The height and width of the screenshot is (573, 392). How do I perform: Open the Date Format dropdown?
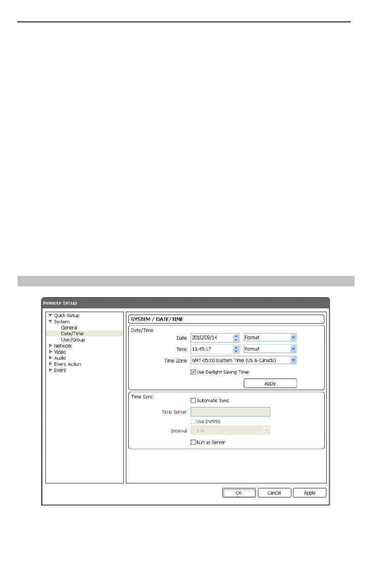(270, 338)
